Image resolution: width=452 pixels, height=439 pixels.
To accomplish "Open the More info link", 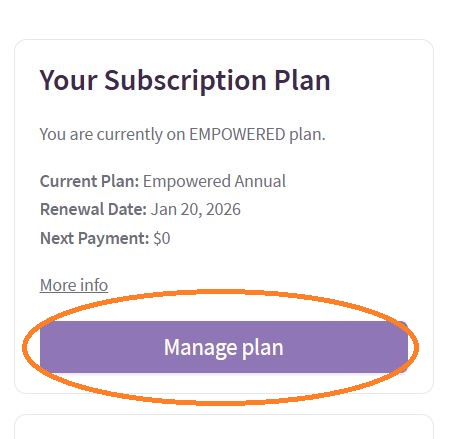I will click(74, 285).
